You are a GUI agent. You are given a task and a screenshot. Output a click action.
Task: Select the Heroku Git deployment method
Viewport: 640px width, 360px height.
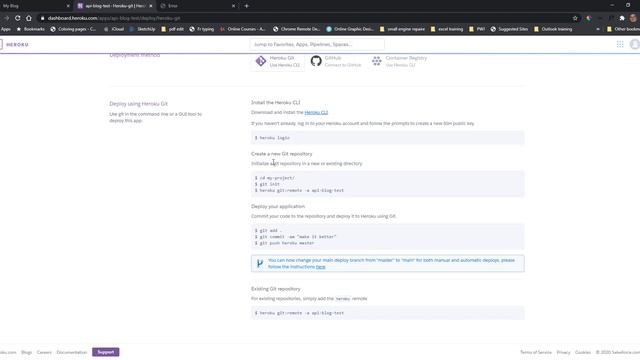click(278, 61)
